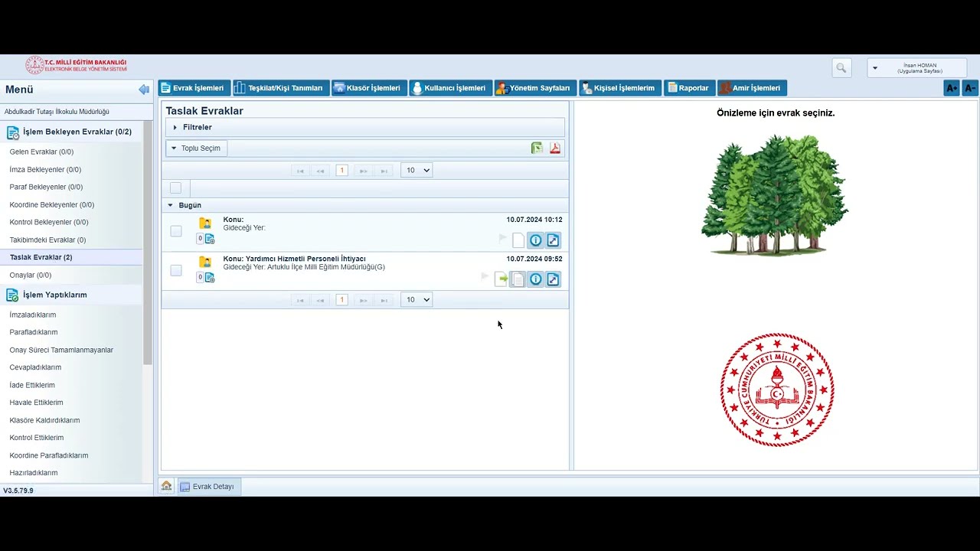Open the note icon under the 09:52 draft folder
The width and height of the screenshot is (980, 551).
[210, 278]
